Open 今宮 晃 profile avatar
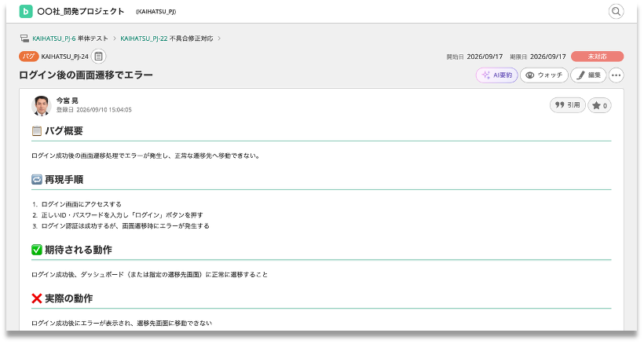This screenshot has width=644, height=344. coord(42,106)
